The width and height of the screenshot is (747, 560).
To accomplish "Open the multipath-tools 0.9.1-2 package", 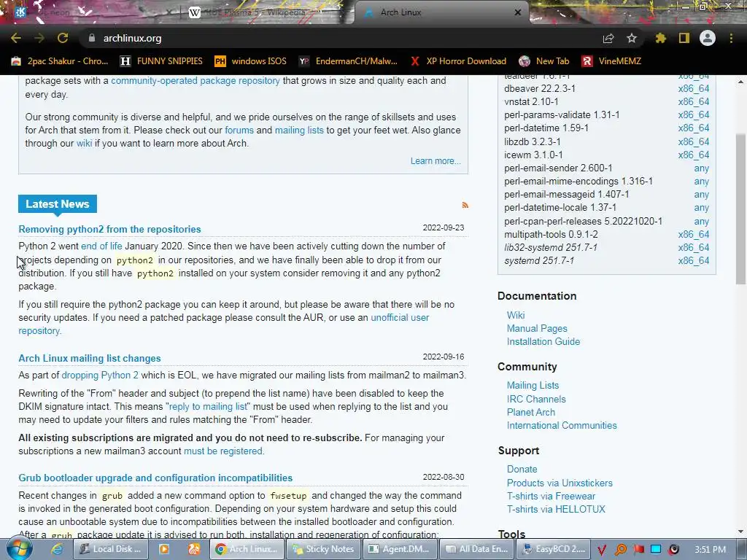I will coord(551,234).
